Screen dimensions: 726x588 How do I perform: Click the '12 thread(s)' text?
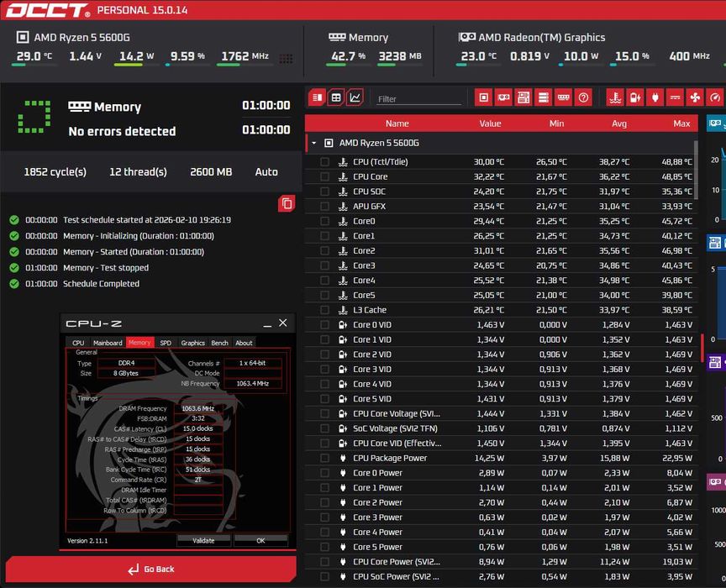coord(138,171)
